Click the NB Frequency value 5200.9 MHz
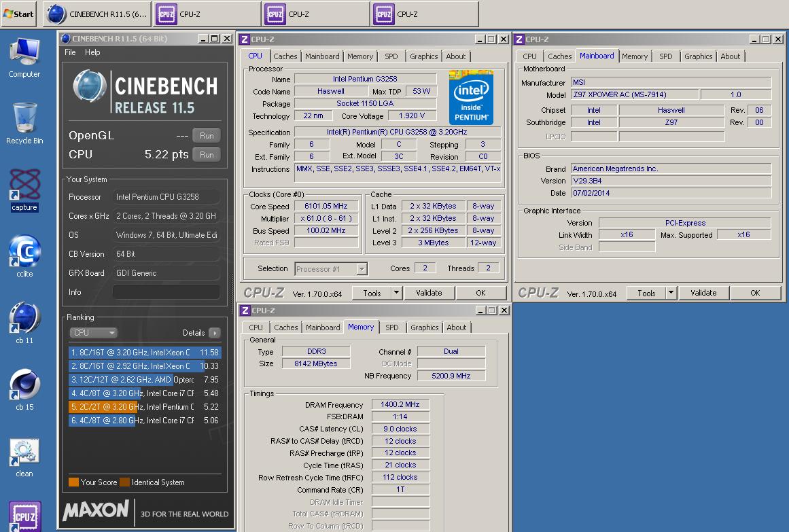789x532 pixels. point(451,376)
